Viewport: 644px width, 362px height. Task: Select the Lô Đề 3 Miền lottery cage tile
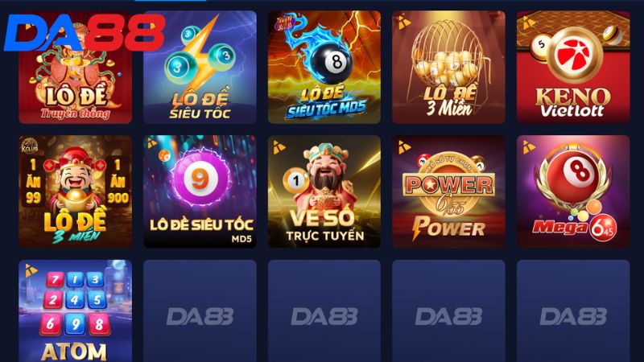(449, 68)
